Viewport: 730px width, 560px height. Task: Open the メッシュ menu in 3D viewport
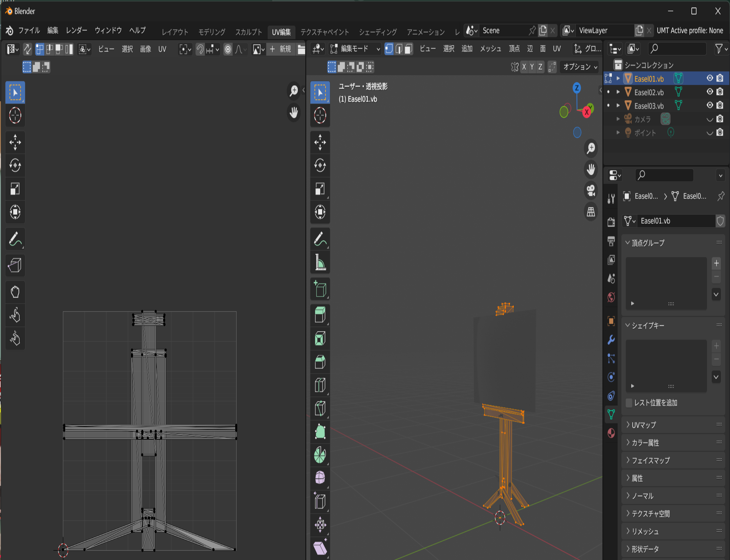pyautogui.click(x=490, y=49)
